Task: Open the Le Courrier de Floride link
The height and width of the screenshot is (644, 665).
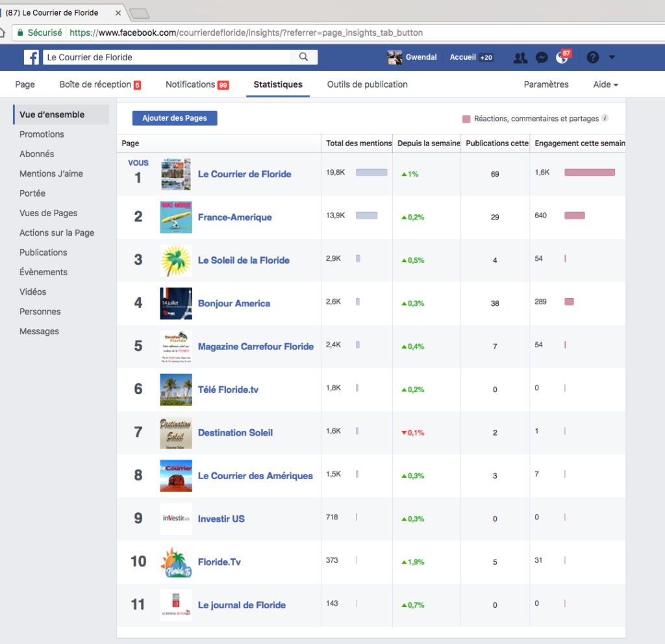Action: click(x=245, y=174)
